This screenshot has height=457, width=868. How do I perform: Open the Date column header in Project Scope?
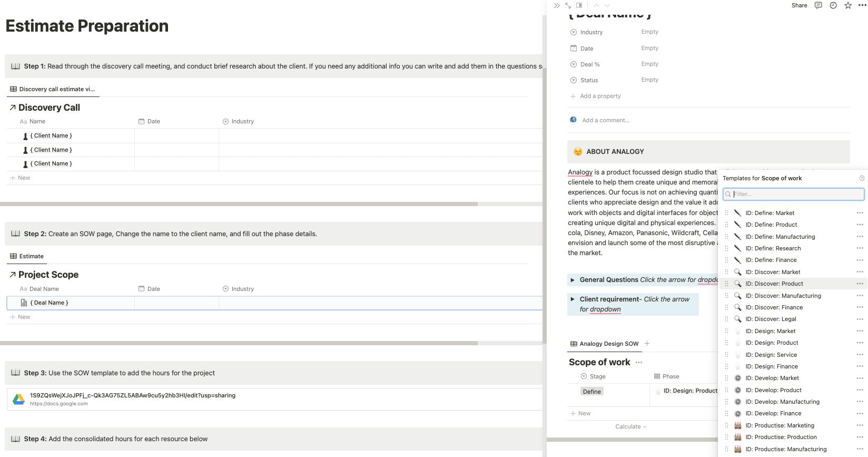click(x=149, y=289)
